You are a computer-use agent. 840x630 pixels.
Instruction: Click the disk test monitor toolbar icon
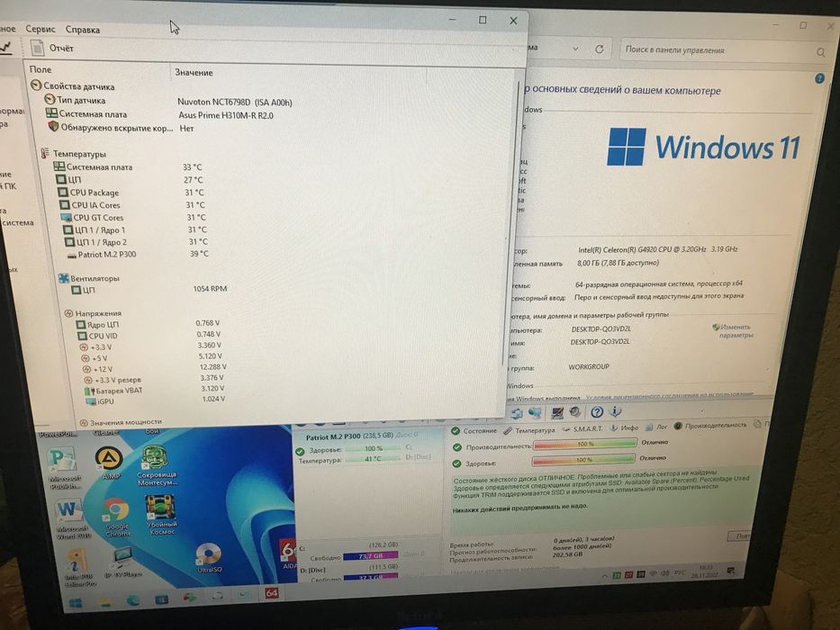coord(557,412)
